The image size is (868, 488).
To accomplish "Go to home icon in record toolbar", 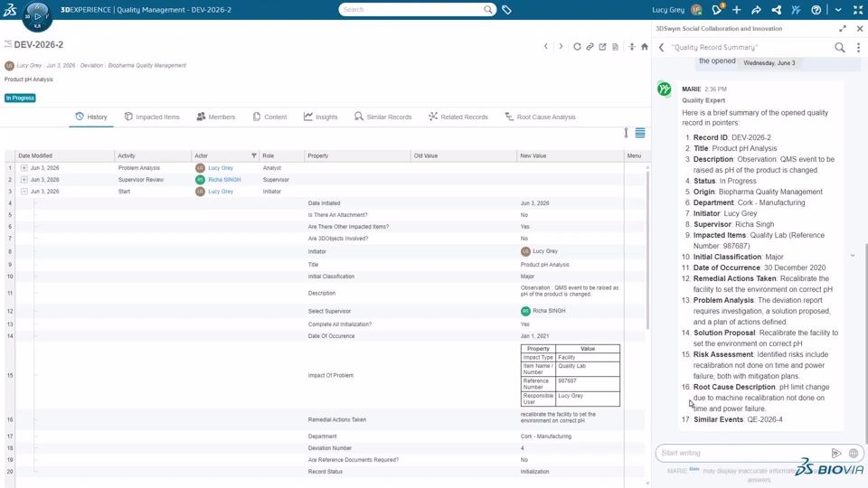I will coord(645,46).
